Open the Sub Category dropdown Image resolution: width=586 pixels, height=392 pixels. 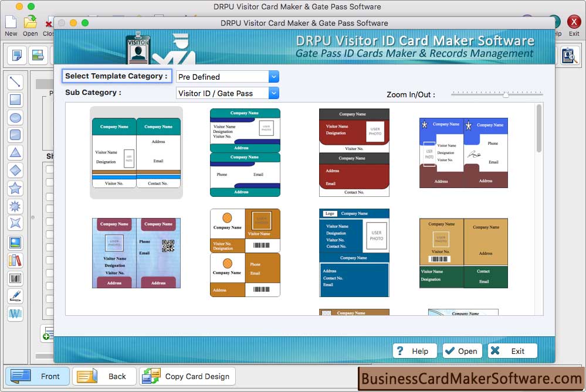[227, 93]
